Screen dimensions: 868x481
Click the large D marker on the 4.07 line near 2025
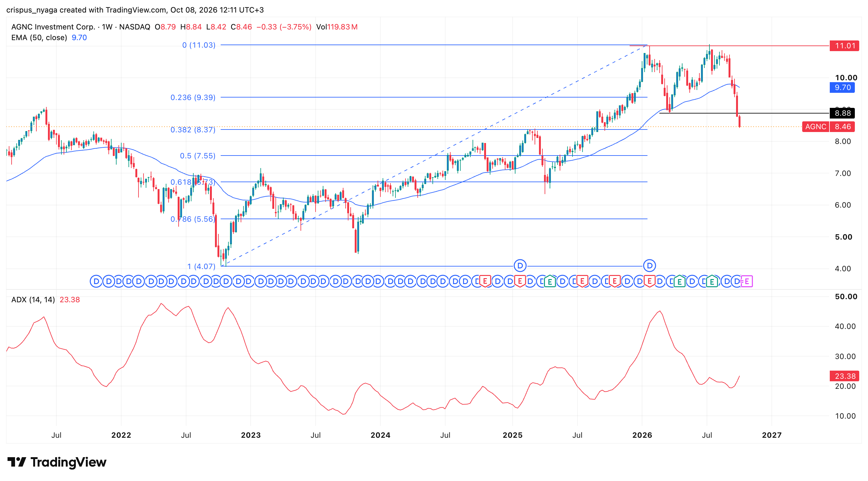click(x=520, y=266)
